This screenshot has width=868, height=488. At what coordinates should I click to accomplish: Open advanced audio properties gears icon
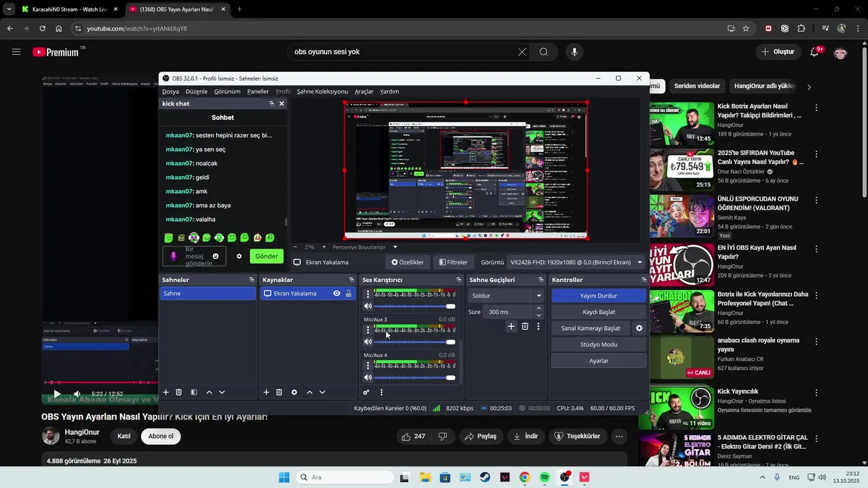pos(366,392)
